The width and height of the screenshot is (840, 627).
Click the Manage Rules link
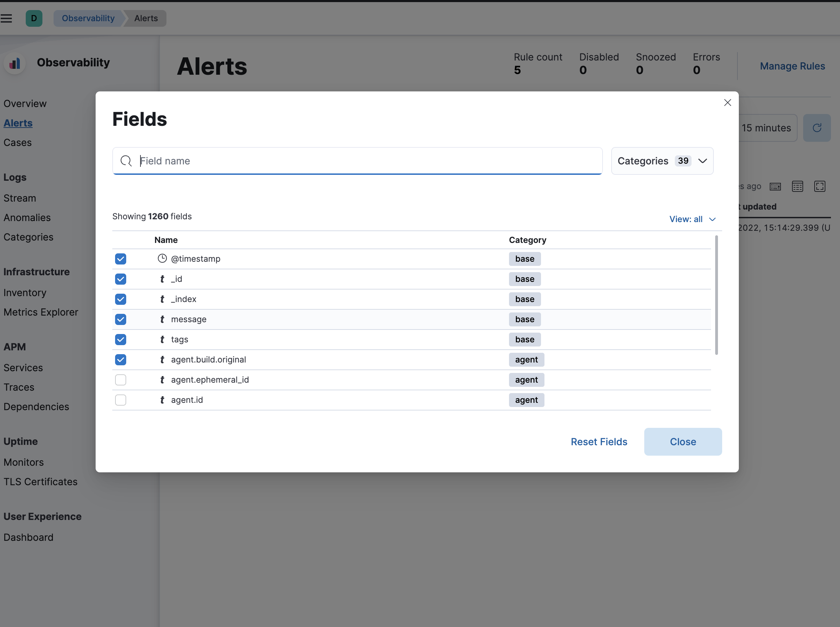pyautogui.click(x=792, y=66)
